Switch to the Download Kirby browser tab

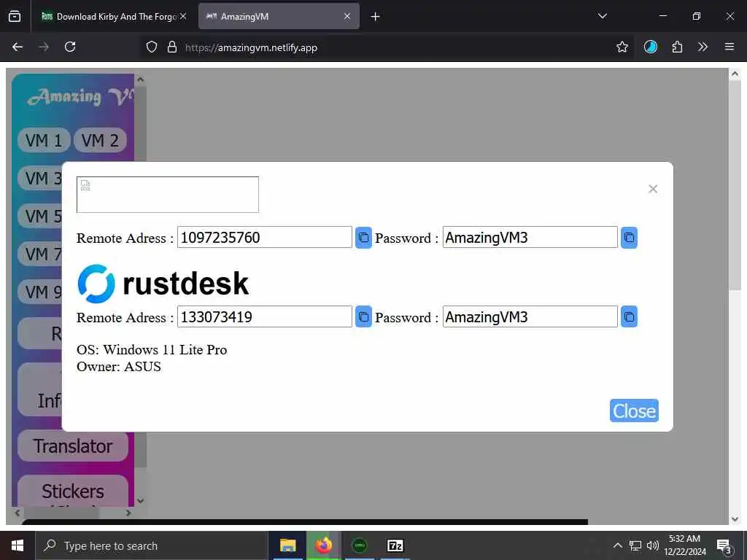coord(109,17)
